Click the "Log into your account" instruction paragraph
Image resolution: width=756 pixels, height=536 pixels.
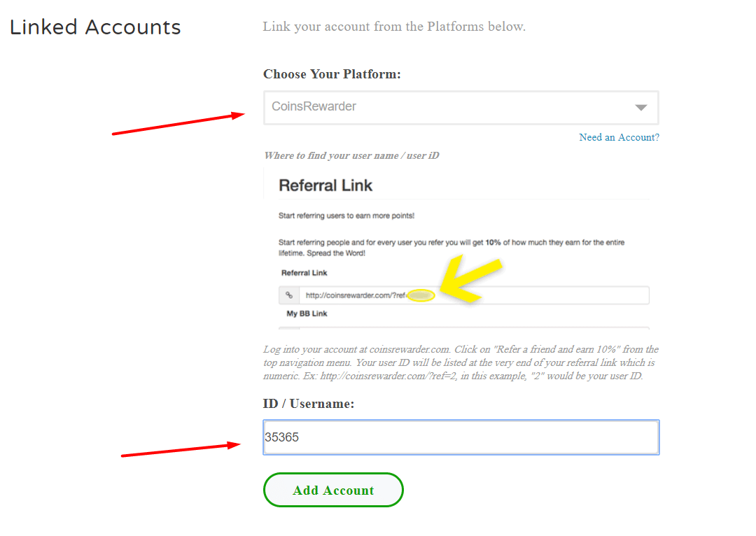[x=461, y=362]
